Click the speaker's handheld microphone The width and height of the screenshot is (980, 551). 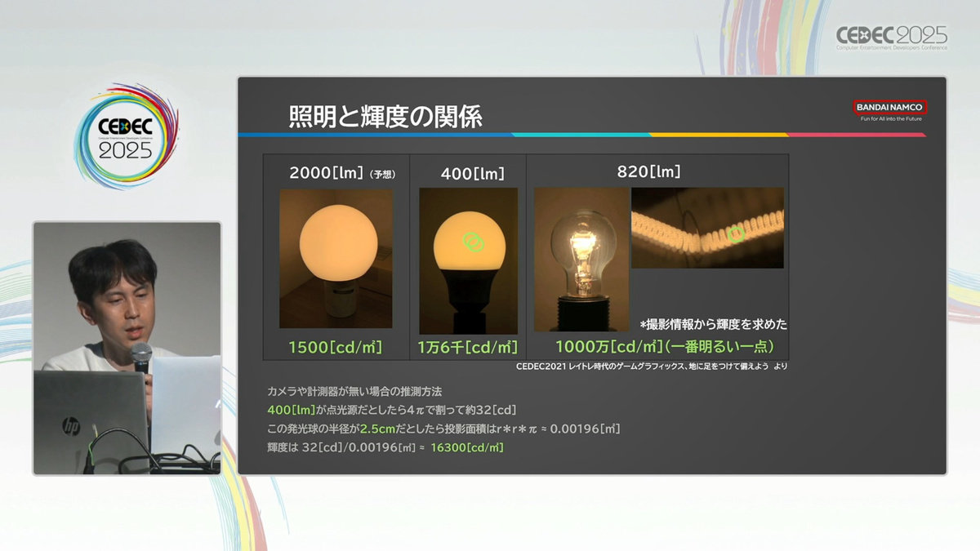point(141,357)
